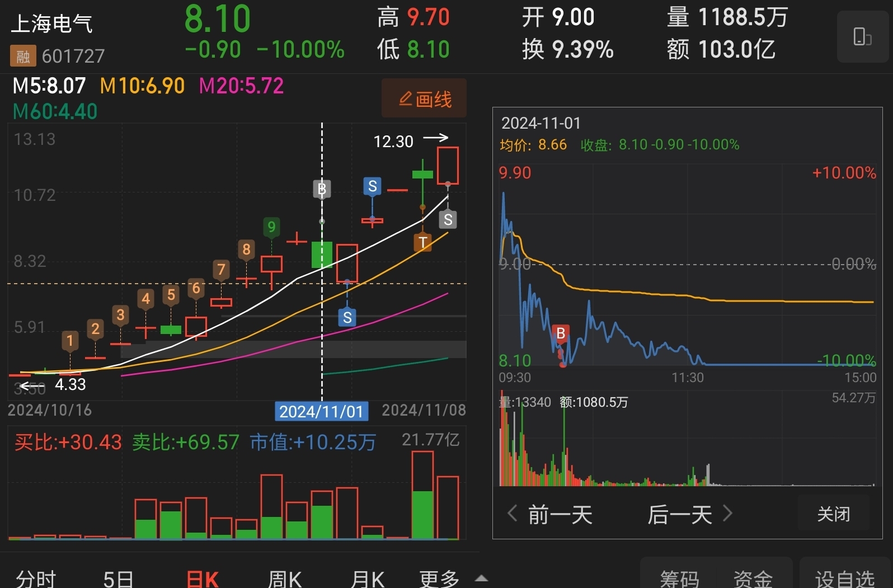The image size is (893, 588).
Task: Select the 日K tab
Action: coord(203,578)
